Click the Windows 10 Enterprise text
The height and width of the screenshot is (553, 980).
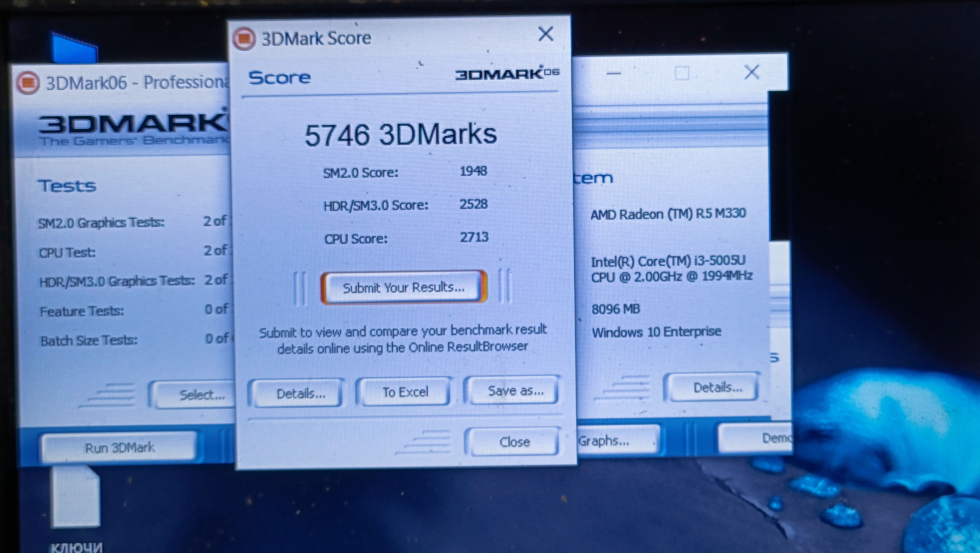pos(656,332)
